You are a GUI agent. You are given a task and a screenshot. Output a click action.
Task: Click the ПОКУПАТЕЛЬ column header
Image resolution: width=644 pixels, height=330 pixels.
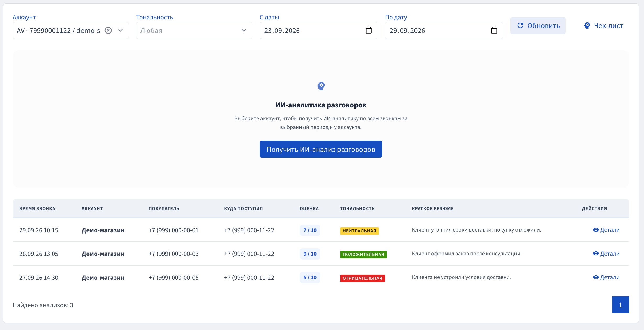click(x=164, y=208)
